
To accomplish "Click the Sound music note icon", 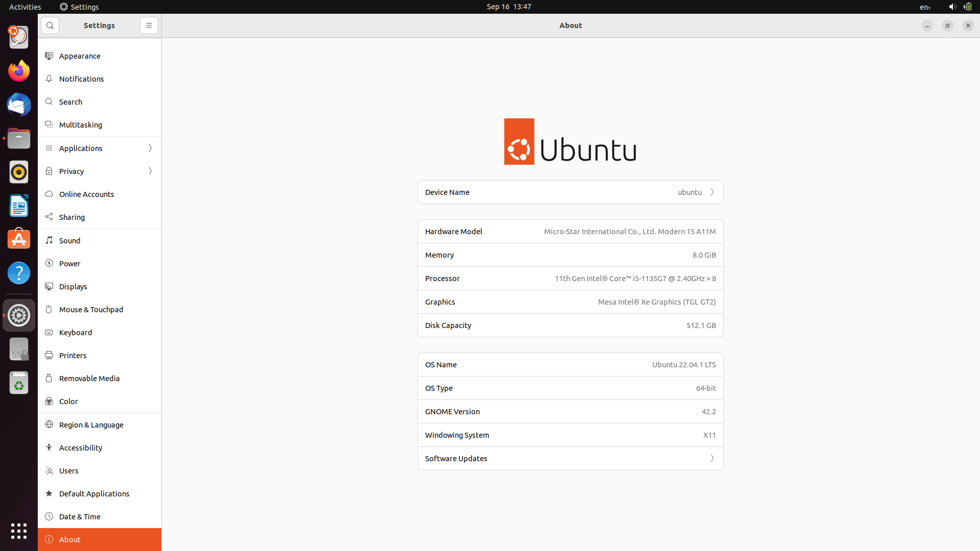I will pyautogui.click(x=49, y=240).
